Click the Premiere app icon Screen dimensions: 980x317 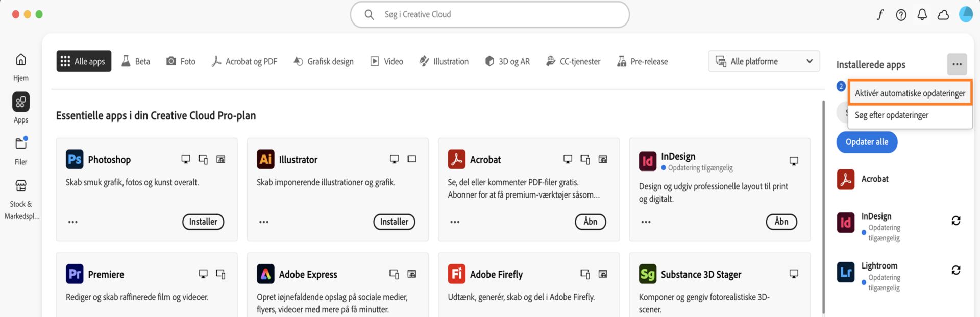[x=75, y=274]
